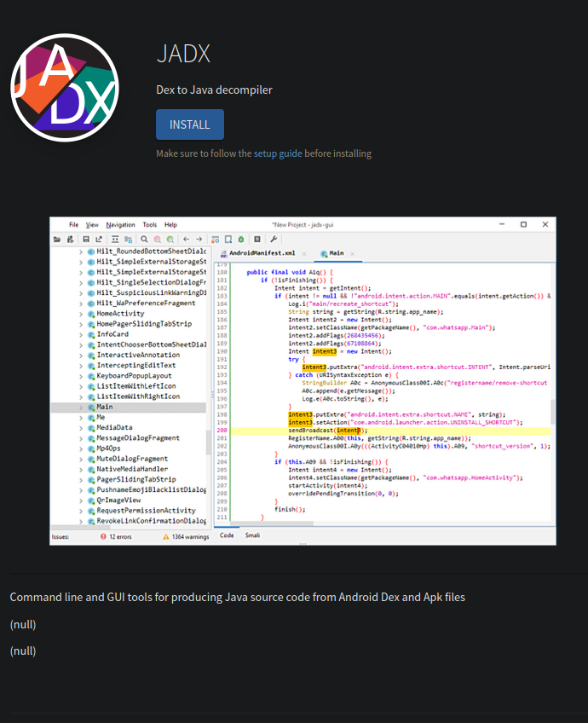Close the AndroidManifest.xml tab
The width and height of the screenshot is (588, 723).
(304, 254)
